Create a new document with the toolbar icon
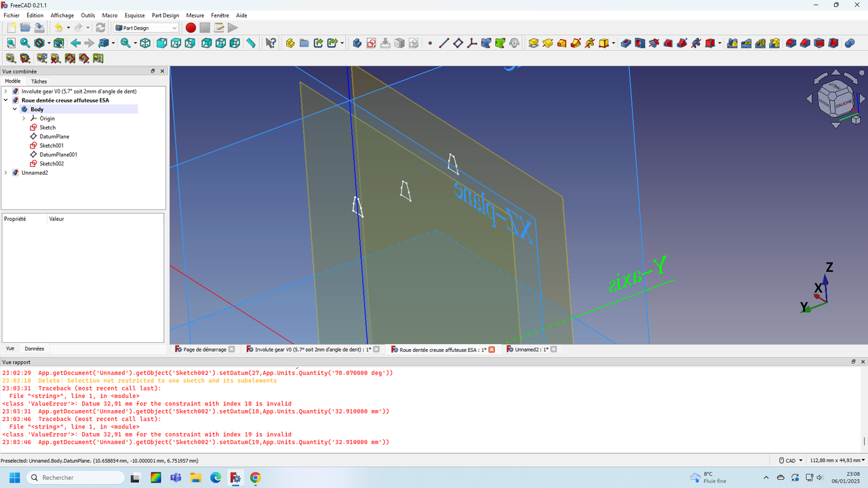The height and width of the screenshot is (488, 868). 11,28
